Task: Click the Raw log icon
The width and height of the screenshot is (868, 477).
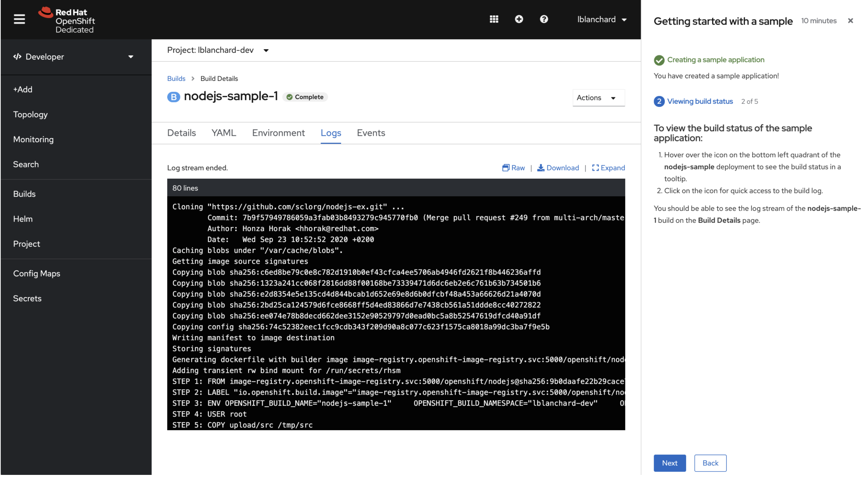Action: tap(505, 168)
